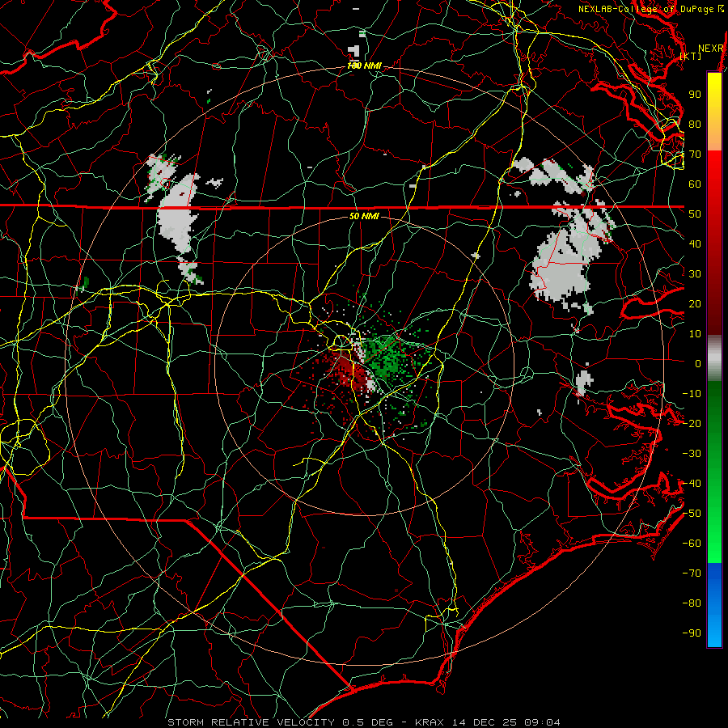
Task: Click the positive 70 value on the velocity scale
Action: pyautogui.click(x=695, y=154)
